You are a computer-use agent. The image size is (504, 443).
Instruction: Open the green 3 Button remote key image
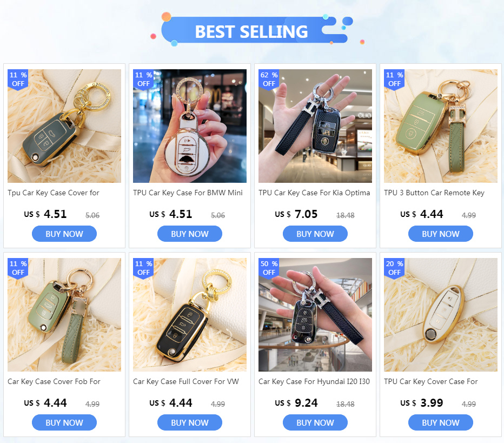coord(440,126)
